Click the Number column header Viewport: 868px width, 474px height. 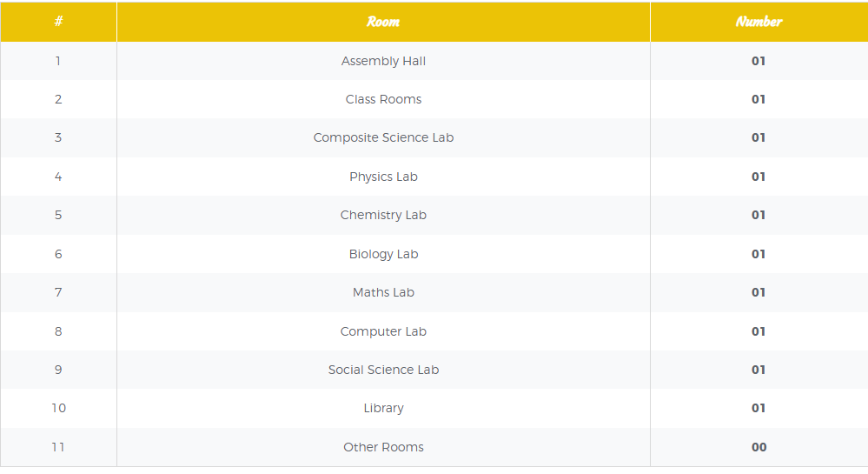[x=759, y=22]
